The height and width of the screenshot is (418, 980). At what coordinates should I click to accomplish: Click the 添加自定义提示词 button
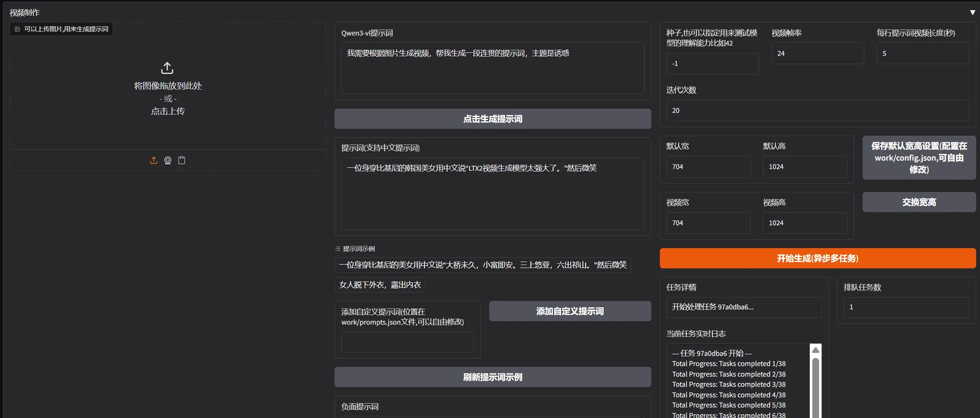tap(570, 311)
